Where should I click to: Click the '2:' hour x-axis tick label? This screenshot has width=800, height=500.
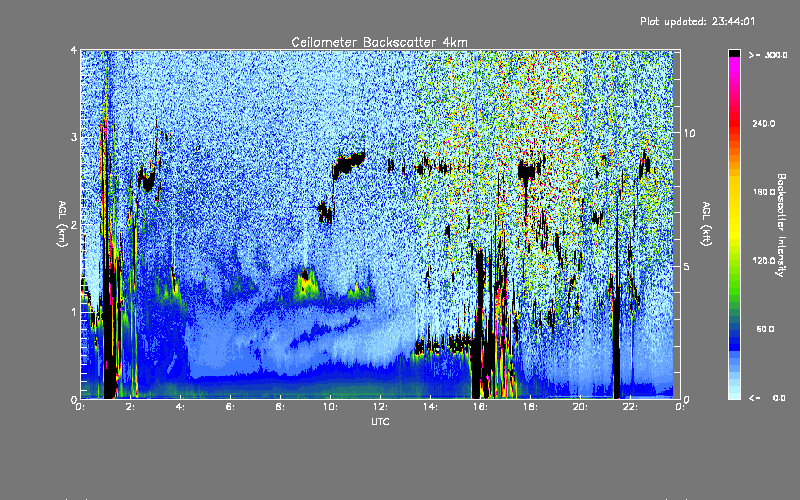[131, 407]
